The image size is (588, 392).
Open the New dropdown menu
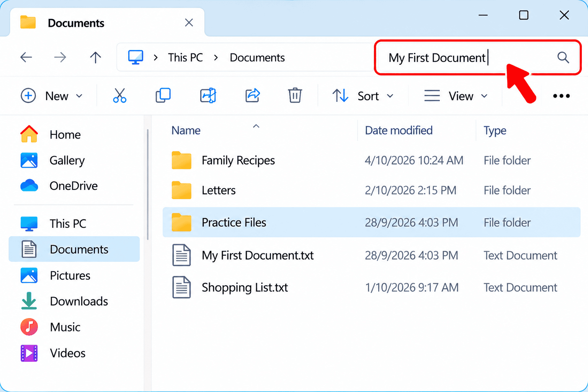pyautogui.click(x=52, y=96)
